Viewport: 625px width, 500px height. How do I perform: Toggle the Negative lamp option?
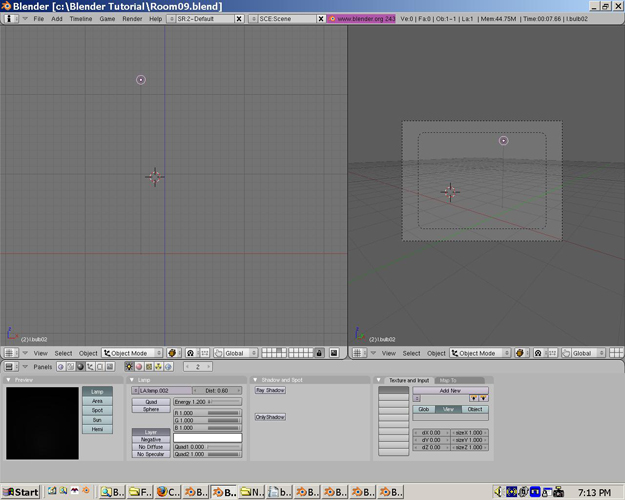coord(150,440)
